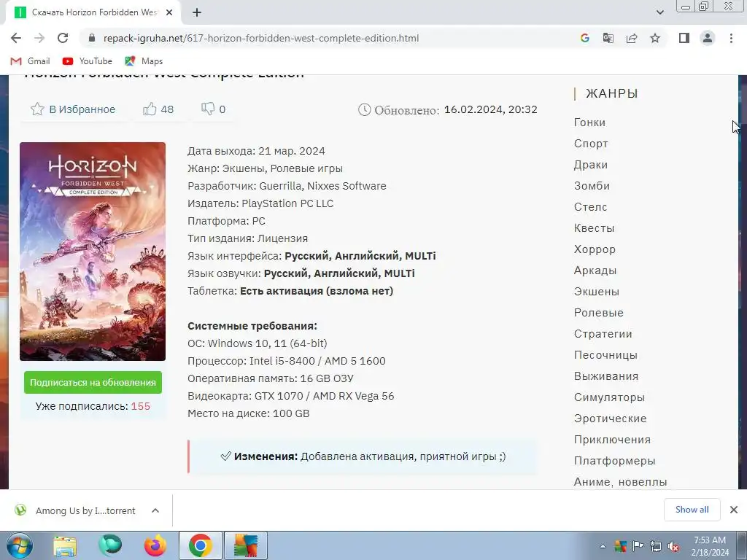Open the translate page icon
This screenshot has width=747, height=560.
tap(608, 38)
